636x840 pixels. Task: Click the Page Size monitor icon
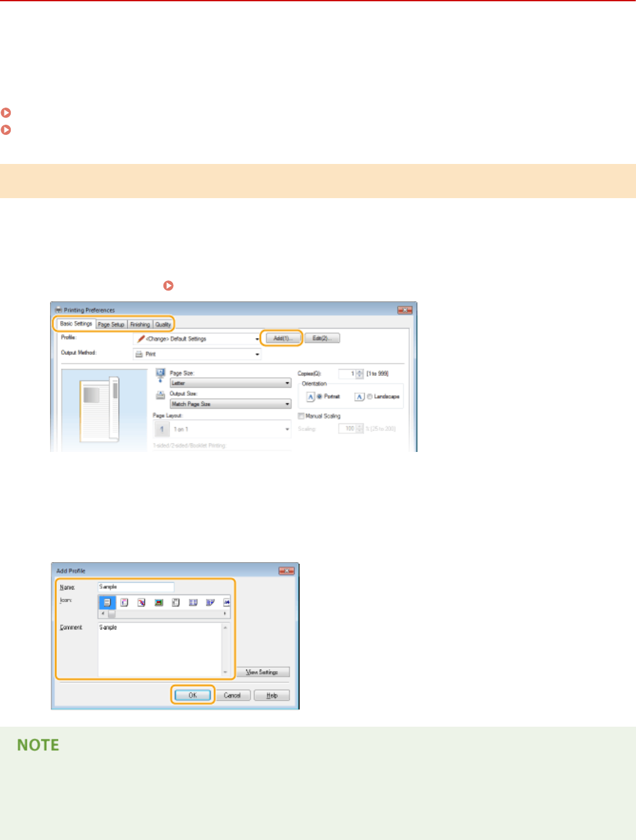click(160, 375)
